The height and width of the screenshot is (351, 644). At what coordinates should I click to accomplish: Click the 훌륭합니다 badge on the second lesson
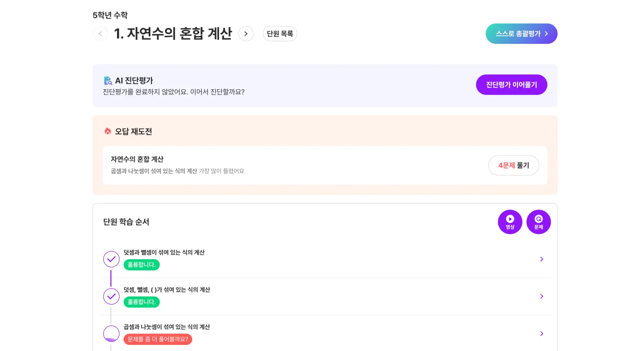pyautogui.click(x=141, y=302)
